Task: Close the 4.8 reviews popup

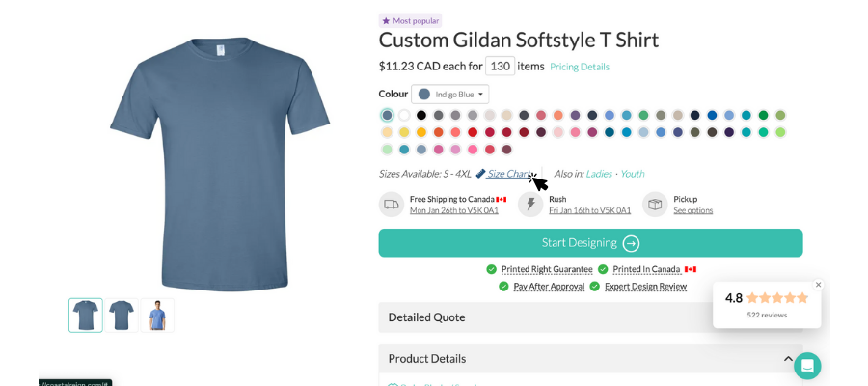Action: [x=818, y=285]
